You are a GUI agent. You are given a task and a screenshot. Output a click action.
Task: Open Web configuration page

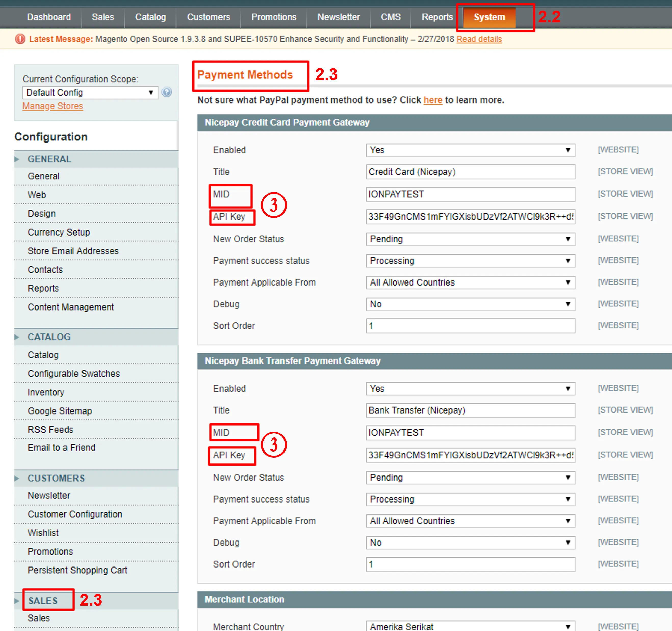(x=96, y=195)
